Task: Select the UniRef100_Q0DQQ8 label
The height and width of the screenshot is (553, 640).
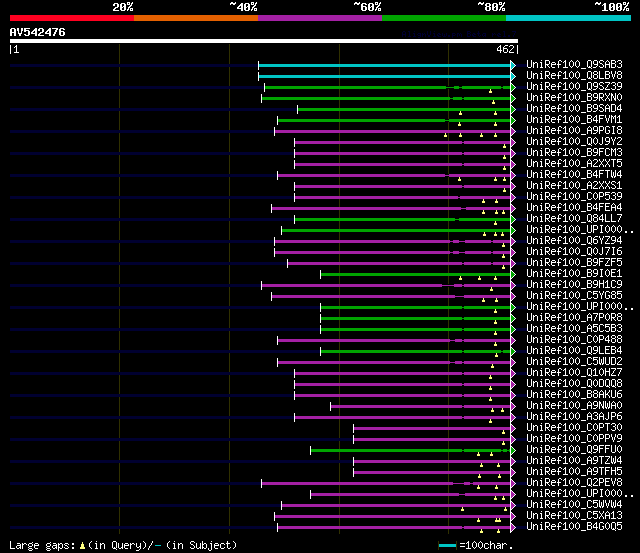Action: [574, 384]
